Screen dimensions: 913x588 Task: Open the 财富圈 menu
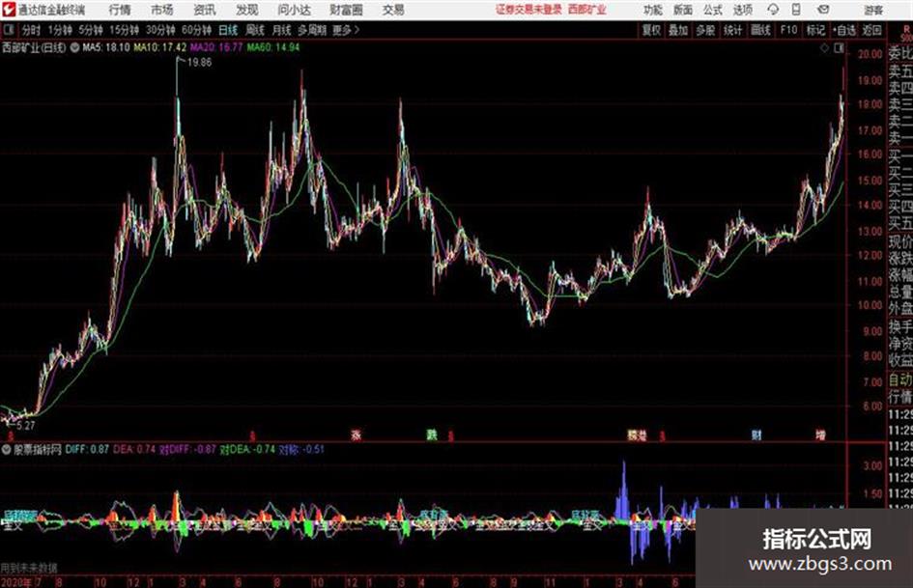tap(346, 10)
